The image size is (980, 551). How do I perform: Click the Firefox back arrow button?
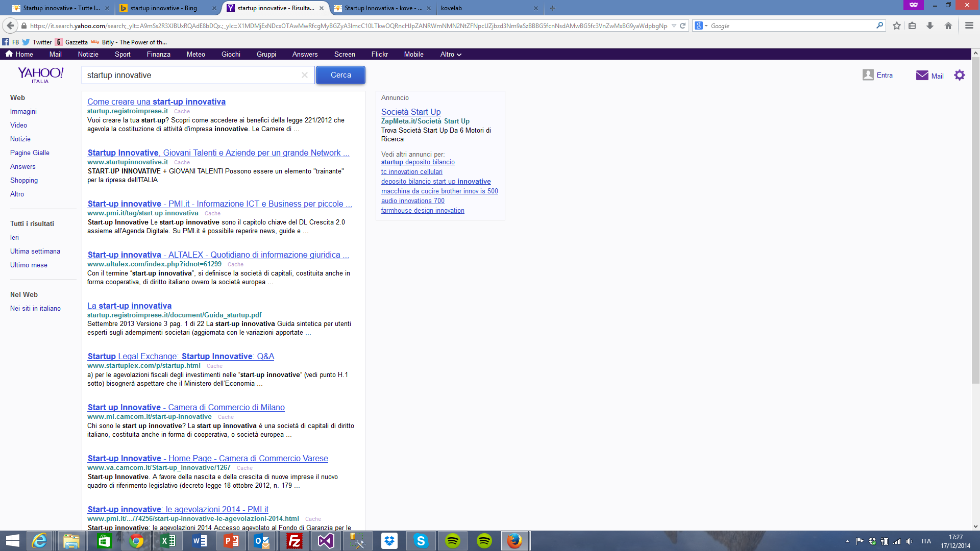pos(10,26)
